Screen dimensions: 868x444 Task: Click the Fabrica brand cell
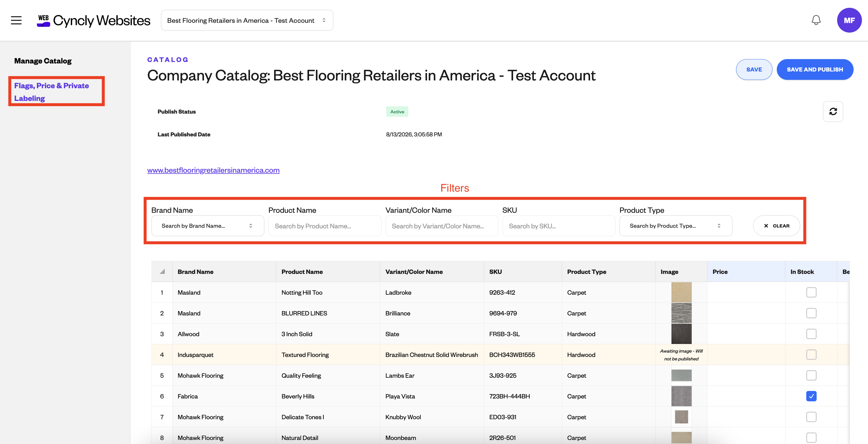tap(224, 396)
